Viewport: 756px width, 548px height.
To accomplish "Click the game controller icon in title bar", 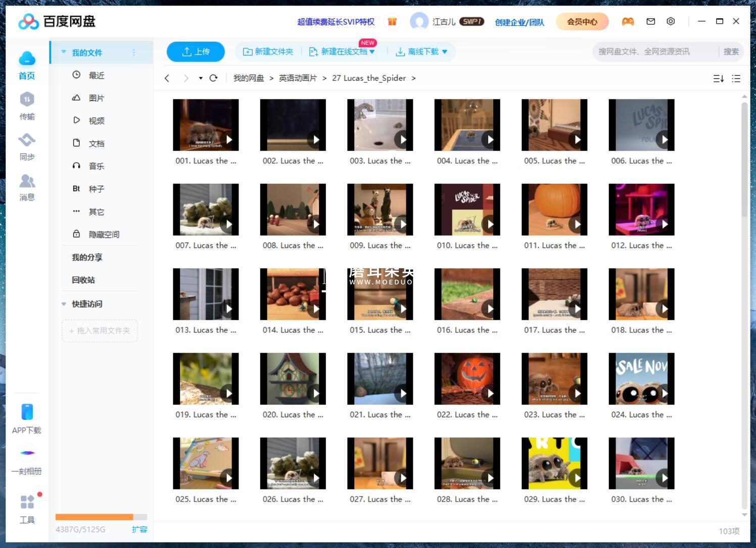I will click(x=628, y=21).
